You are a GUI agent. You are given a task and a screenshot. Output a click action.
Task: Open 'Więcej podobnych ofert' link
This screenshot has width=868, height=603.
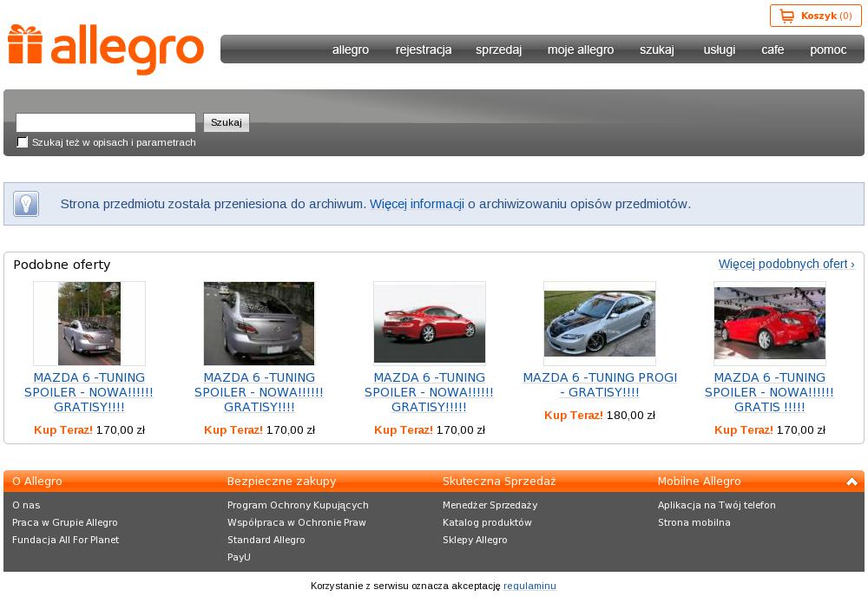786,264
